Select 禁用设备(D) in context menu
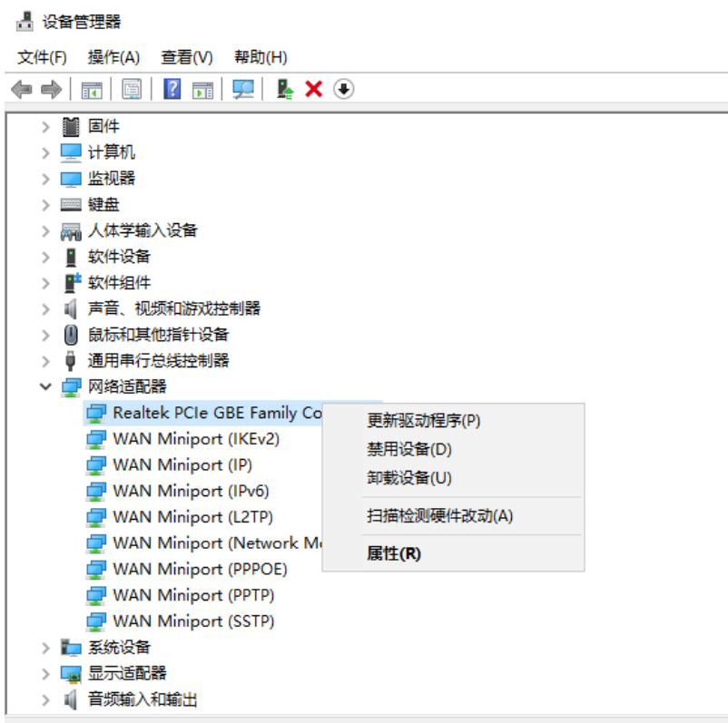 tap(408, 449)
